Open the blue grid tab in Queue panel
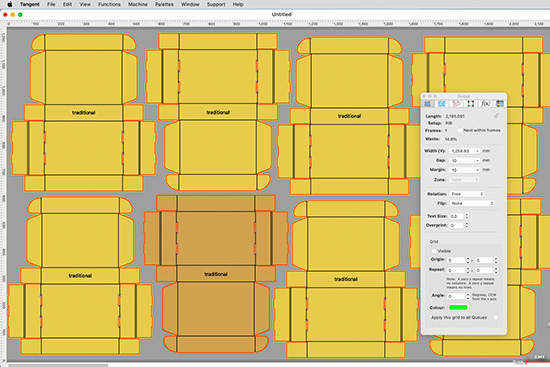 pos(442,104)
